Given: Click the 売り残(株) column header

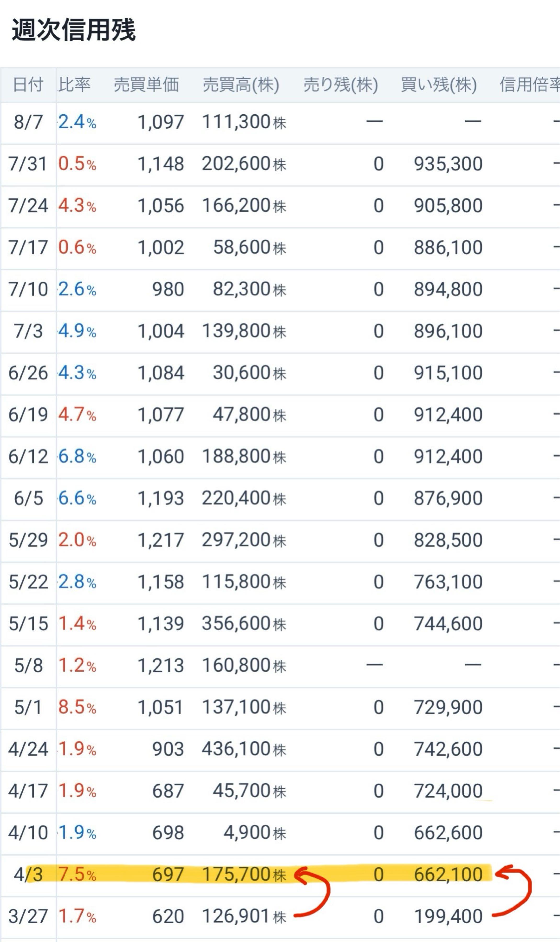Looking at the screenshot, I should (341, 85).
